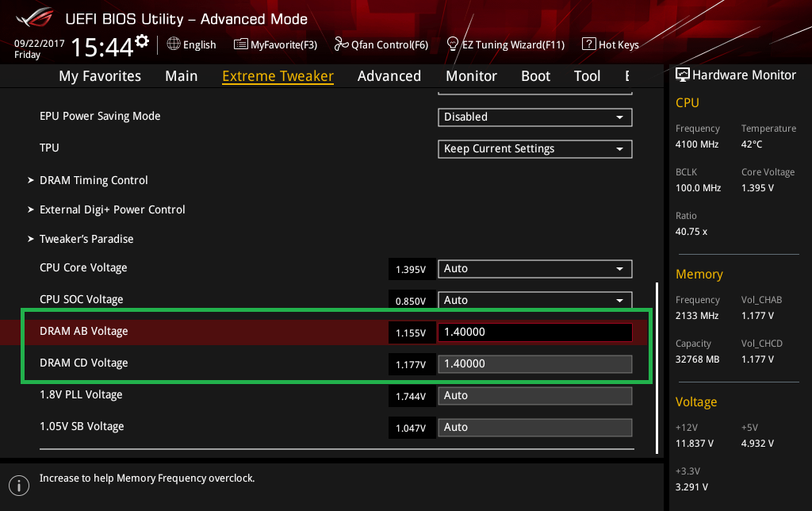Click the settings list vertical scrollbar

click(x=657, y=368)
